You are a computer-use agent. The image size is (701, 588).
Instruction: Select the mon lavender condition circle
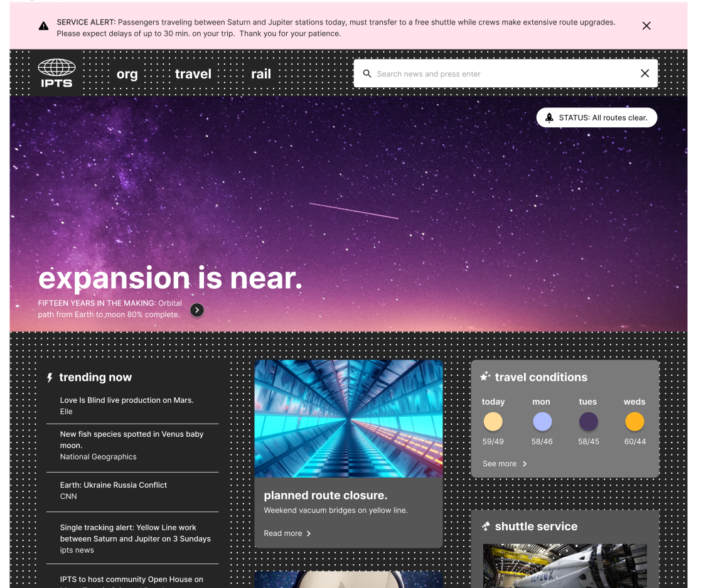[x=542, y=422]
